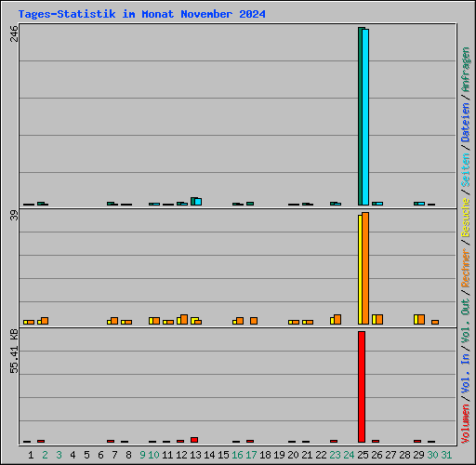
Task: Click the yellow Besuche legend label
Action: coord(466,218)
